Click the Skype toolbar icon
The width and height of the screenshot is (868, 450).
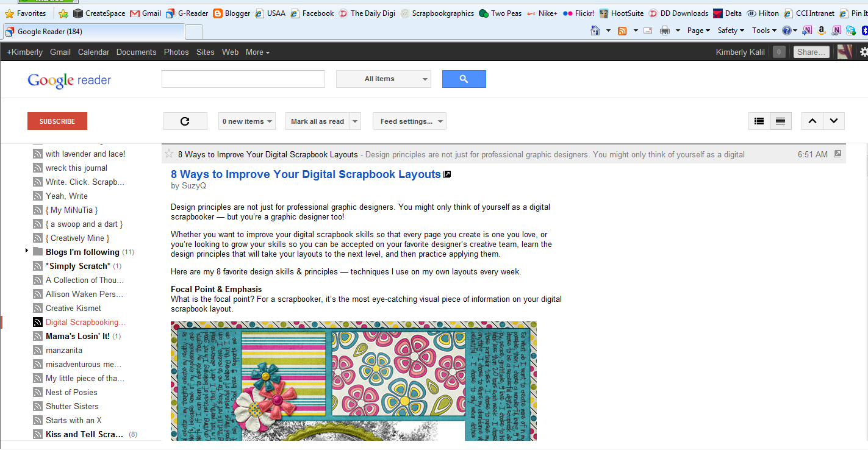click(x=851, y=30)
